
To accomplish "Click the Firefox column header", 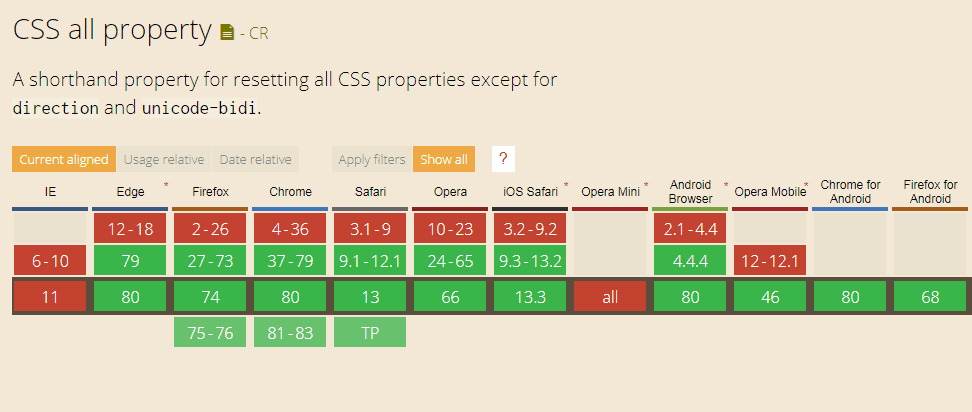I will 210,192.
